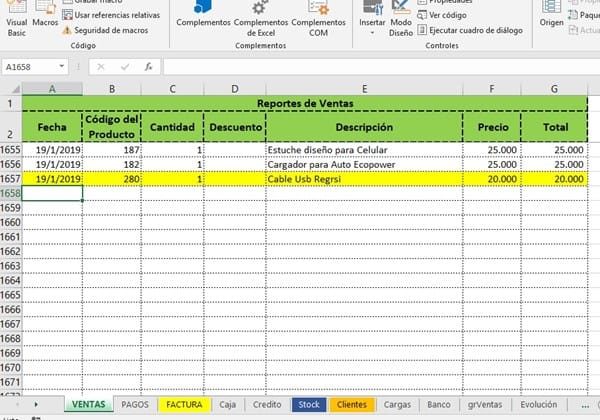Open Complementos COM dialog

[318, 18]
